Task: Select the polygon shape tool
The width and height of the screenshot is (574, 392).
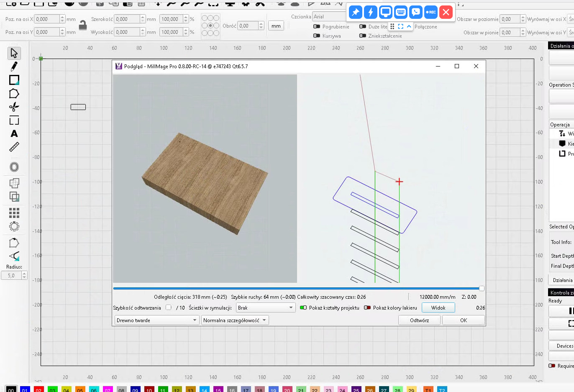Action: 14,94
